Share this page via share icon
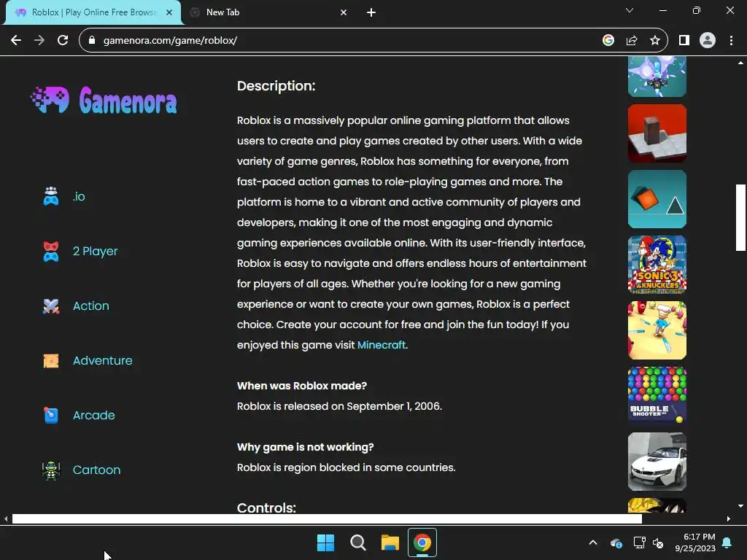Image resolution: width=747 pixels, height=560 pixels. pyautogui.click(x=632, y=41)
